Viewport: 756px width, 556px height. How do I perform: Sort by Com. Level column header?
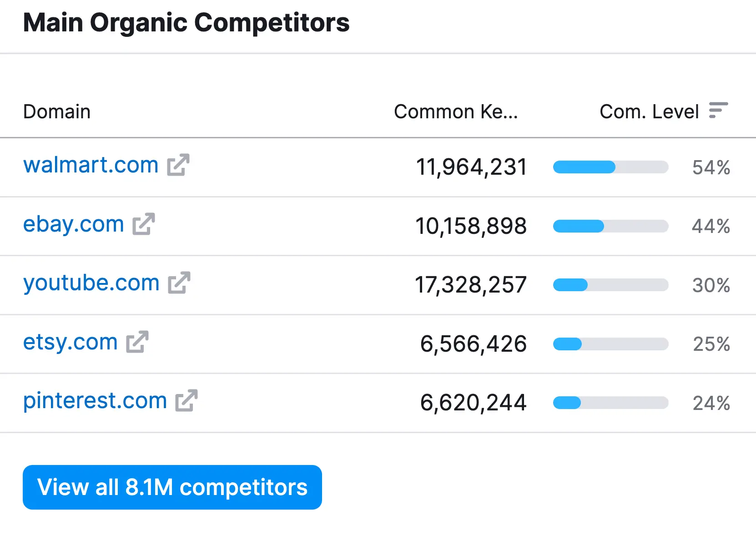point(649,111)
